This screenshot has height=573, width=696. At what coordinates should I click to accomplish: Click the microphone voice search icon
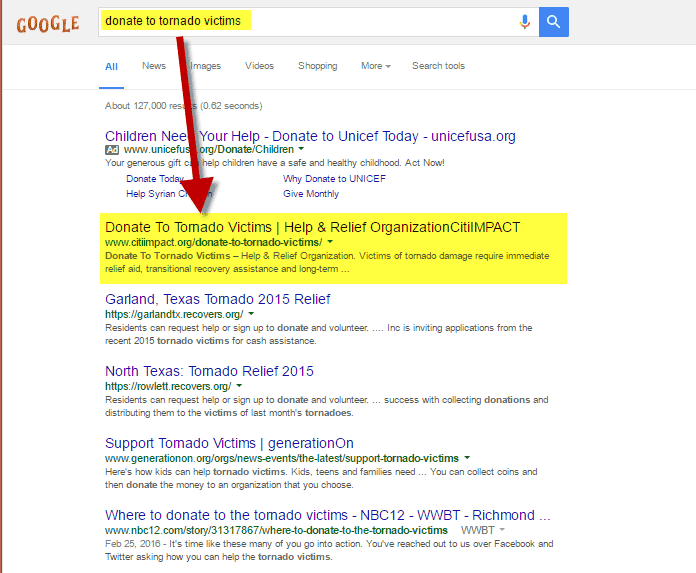[x=525, y=22]
